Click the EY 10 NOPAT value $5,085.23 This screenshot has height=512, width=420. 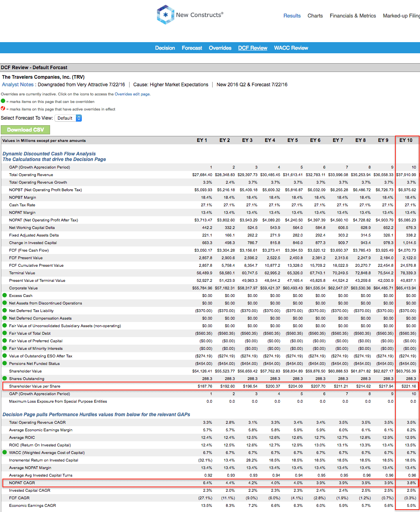click(x=408, y=220)
